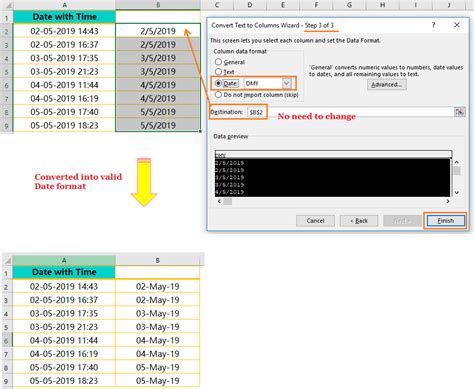Click Cancel in the wizard dialog
Screen dimensions: 474x389
(315, 221)
